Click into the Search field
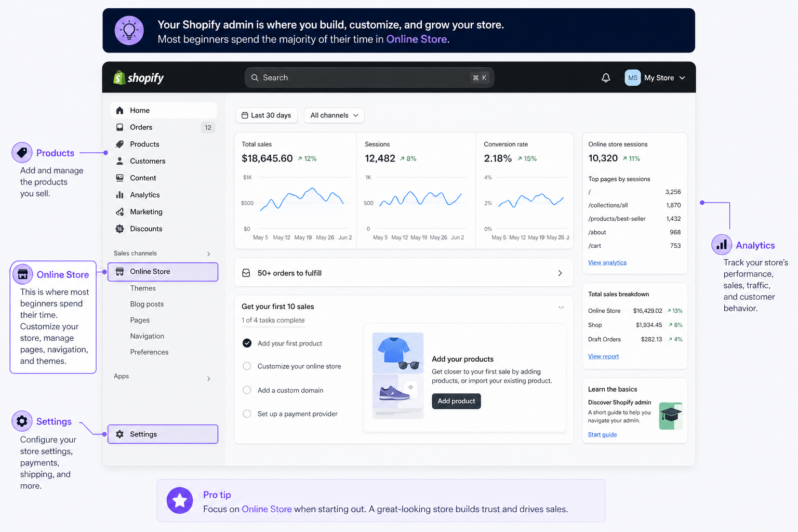 pos(369,77)
